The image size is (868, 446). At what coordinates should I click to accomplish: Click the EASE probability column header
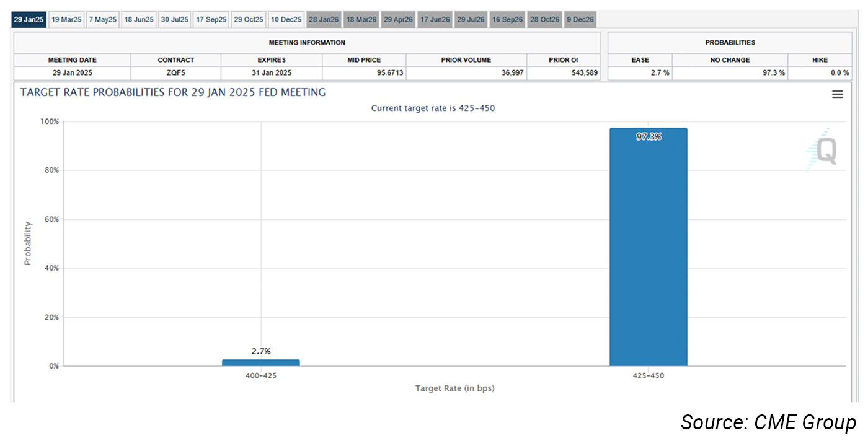640,60
